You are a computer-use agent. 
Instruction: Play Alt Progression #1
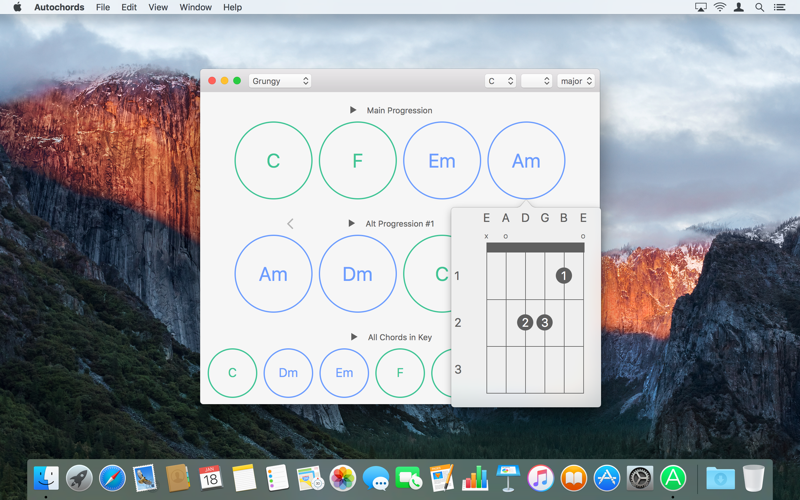[351, 223]
